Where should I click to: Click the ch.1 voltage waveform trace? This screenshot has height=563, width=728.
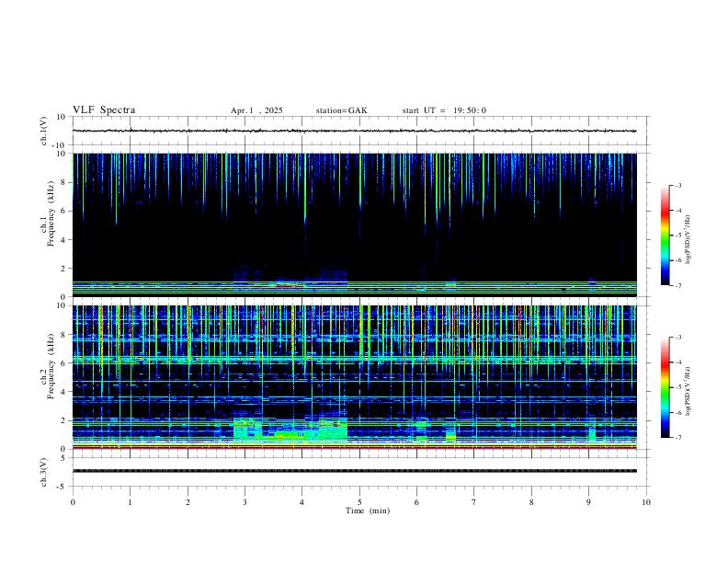(354, 131)
